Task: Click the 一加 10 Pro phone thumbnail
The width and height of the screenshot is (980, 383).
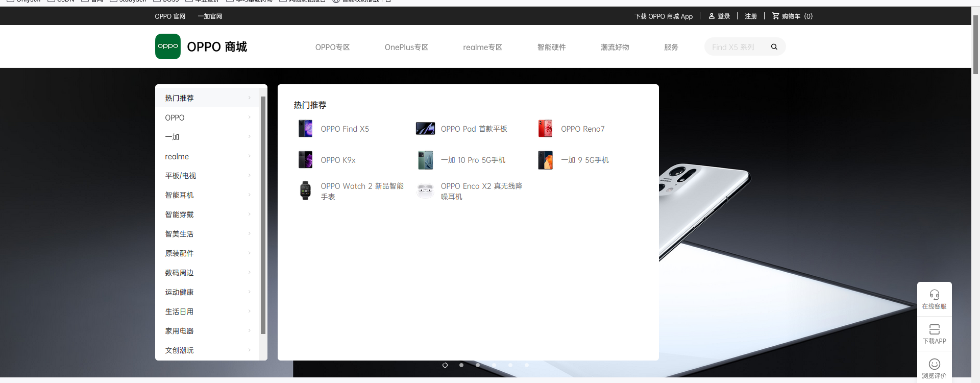Action: (425, 160)
